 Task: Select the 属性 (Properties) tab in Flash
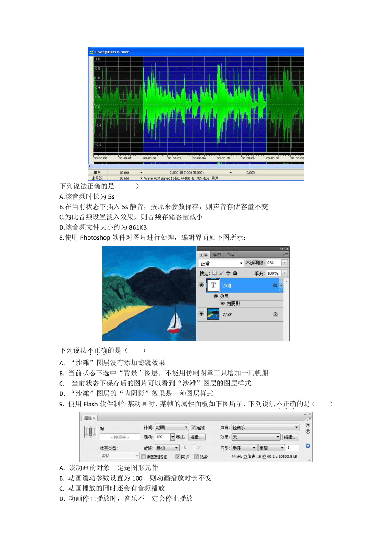(x=88, y=418)
